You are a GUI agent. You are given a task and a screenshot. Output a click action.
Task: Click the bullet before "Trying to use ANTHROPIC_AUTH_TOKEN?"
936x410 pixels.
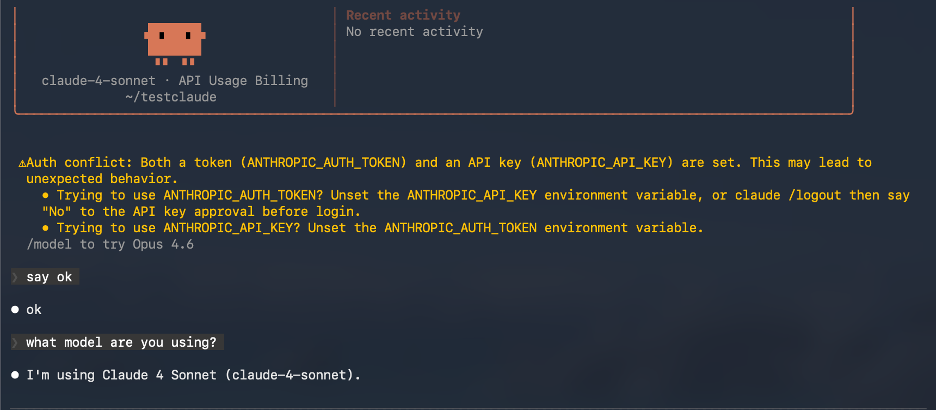(x=47, y=195)
